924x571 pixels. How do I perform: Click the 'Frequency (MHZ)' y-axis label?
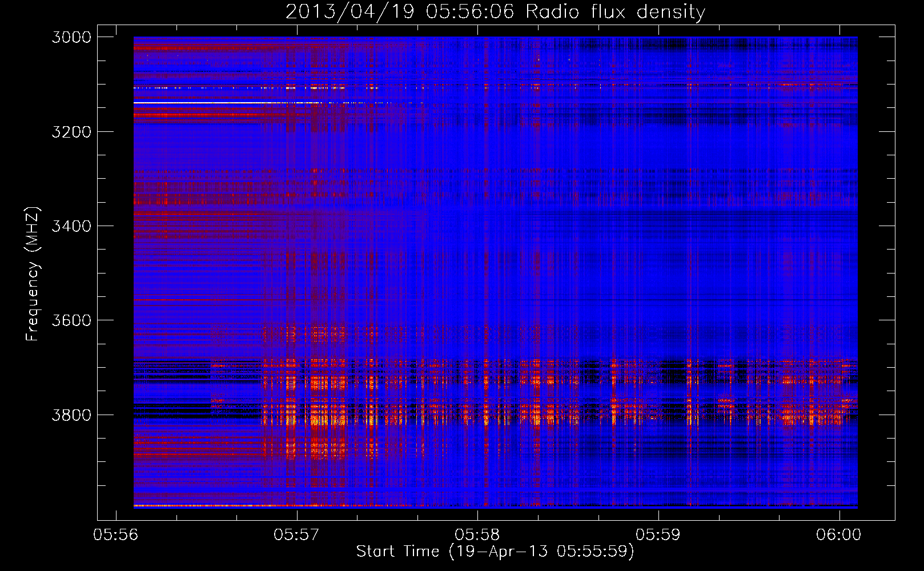click(33, 274)
